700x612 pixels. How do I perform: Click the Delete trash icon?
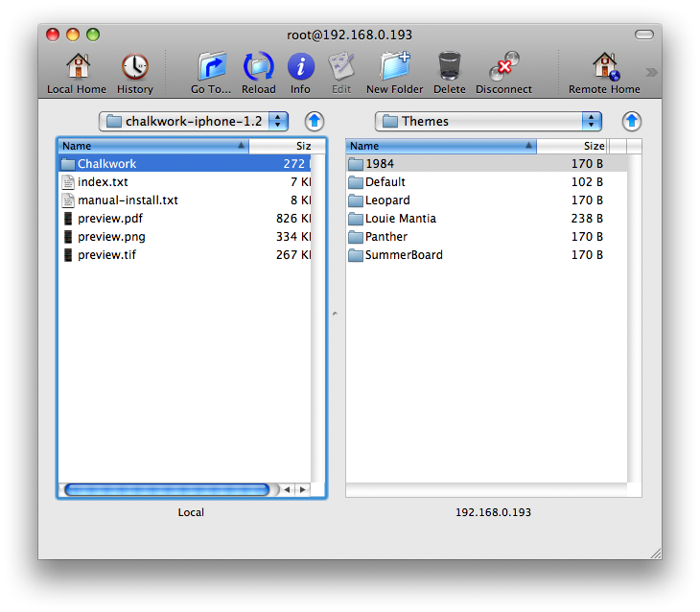click(449, 67)
